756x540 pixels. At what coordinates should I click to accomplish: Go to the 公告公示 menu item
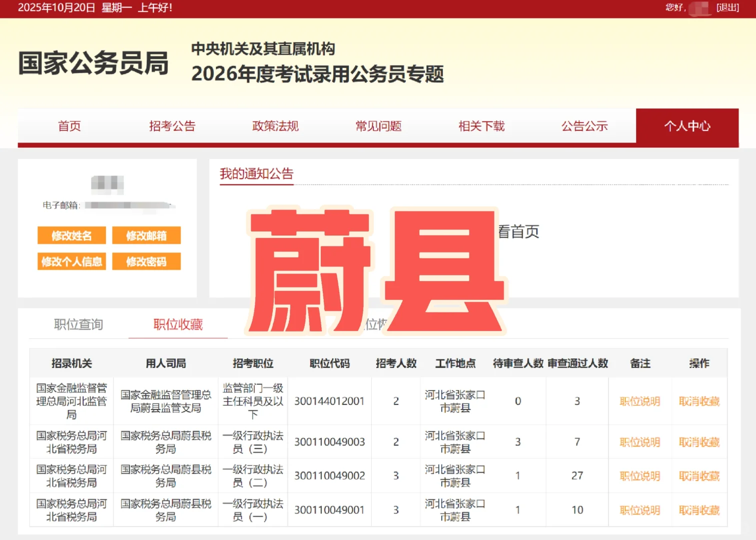point(585,126)
